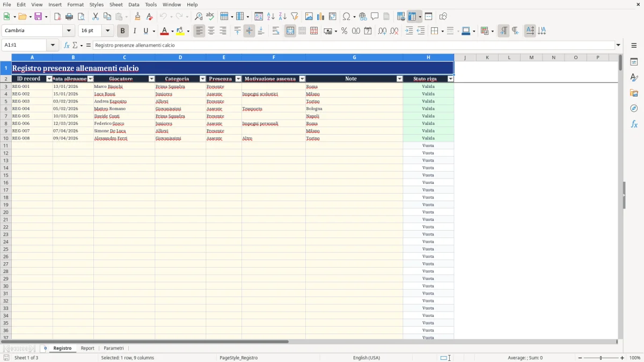This screenshot has width=644, height=362.
Task: Click the Function Wizard fx button
Action: (x=67, y=45)
